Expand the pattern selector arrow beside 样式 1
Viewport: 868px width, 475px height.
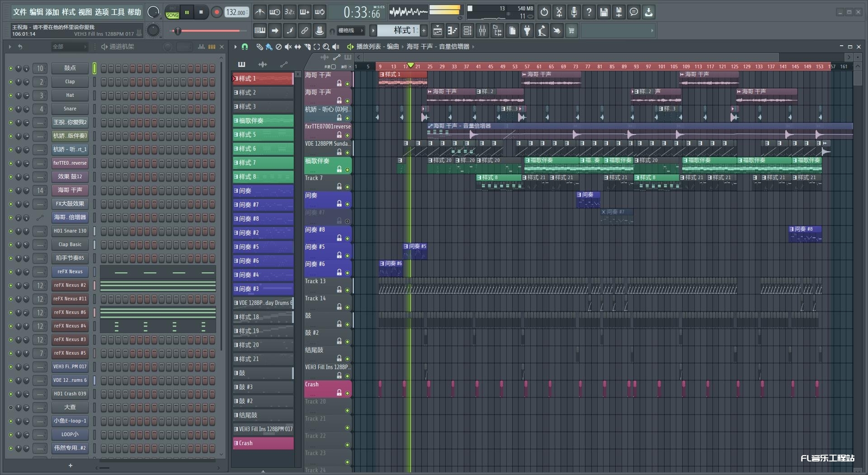(x=373, y=31)
